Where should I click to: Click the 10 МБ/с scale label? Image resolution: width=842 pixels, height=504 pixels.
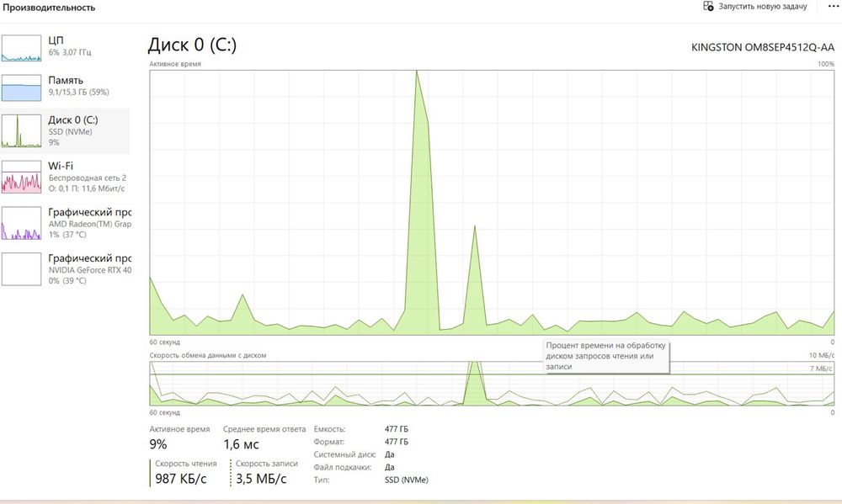pos(822,355)
